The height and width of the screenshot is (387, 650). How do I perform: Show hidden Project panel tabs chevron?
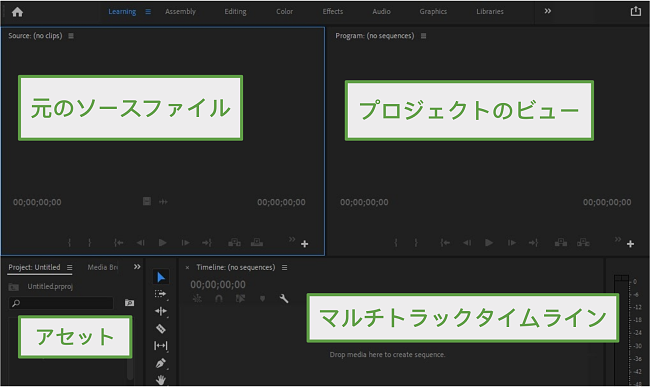(x=137, y=267)
